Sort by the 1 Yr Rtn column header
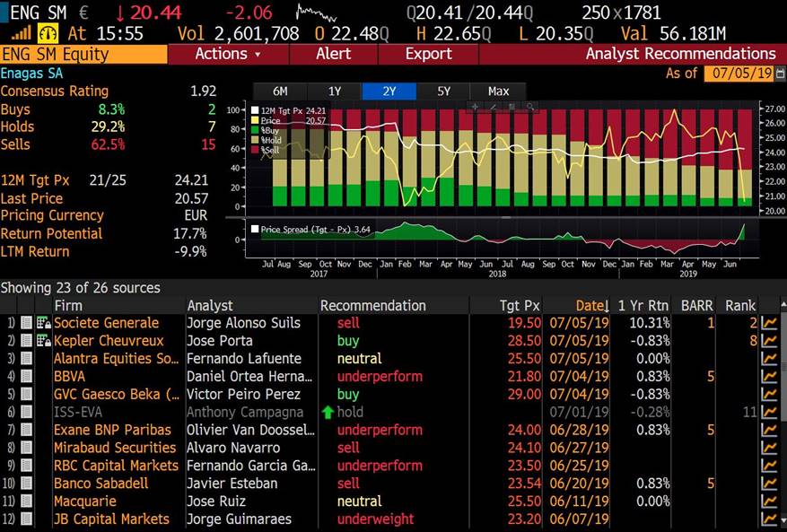 (x=643, y=306)
